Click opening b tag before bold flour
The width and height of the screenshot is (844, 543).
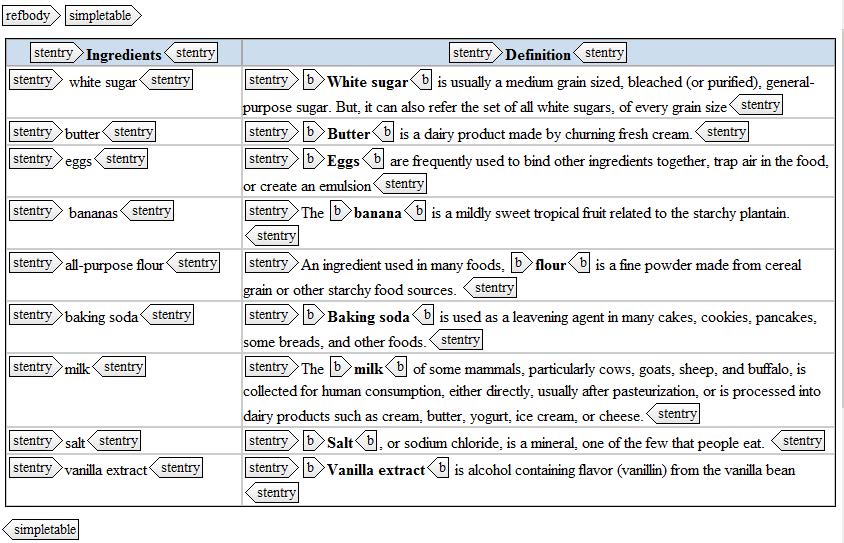click(x=521, y=263)
